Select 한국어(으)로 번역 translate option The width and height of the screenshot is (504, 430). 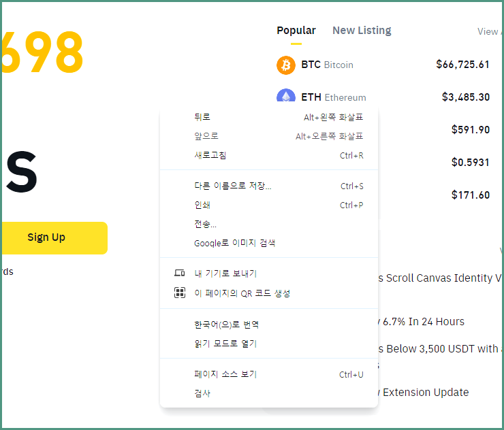(x=269, y=325)
